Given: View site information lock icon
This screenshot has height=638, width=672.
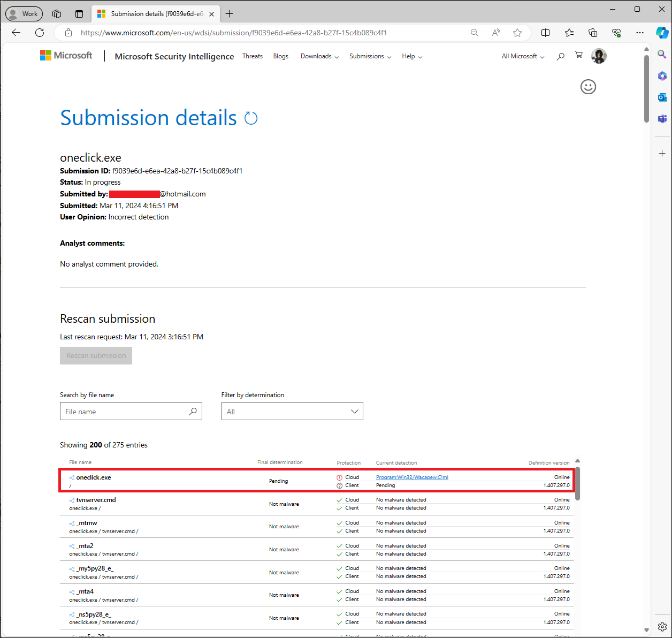Looking at the screenshot, I should point(68,33).
